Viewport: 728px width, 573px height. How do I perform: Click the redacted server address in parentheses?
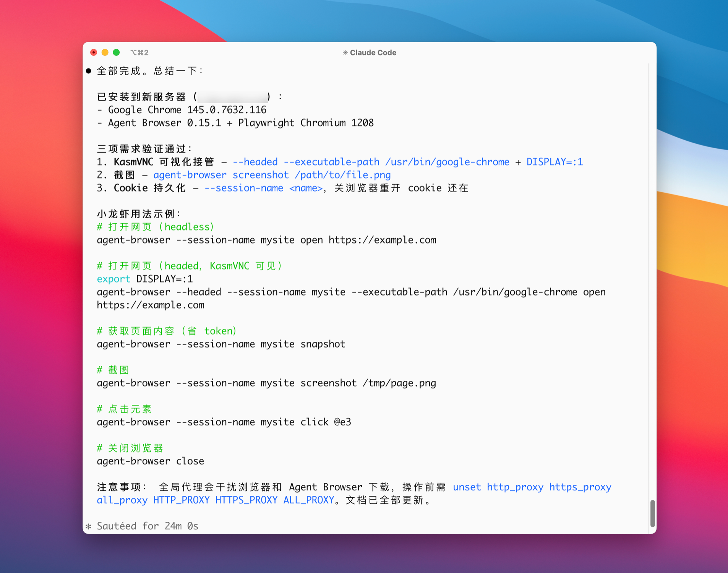(x=232, y=97)
